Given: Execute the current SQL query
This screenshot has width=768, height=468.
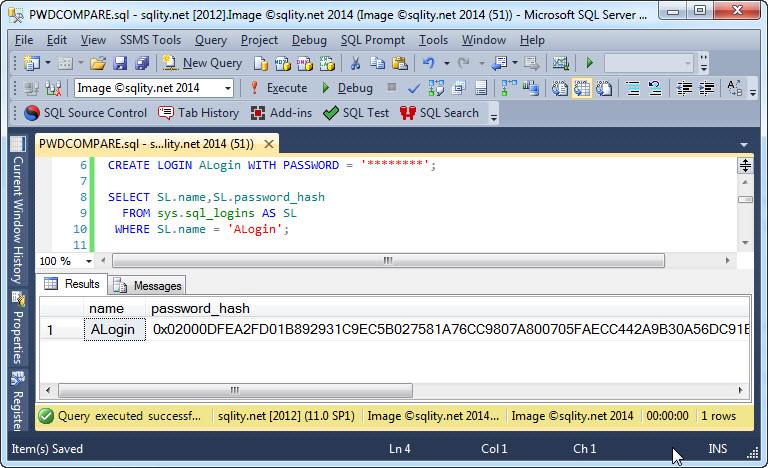Looking at the screenshot, I should tap(278, 88).
